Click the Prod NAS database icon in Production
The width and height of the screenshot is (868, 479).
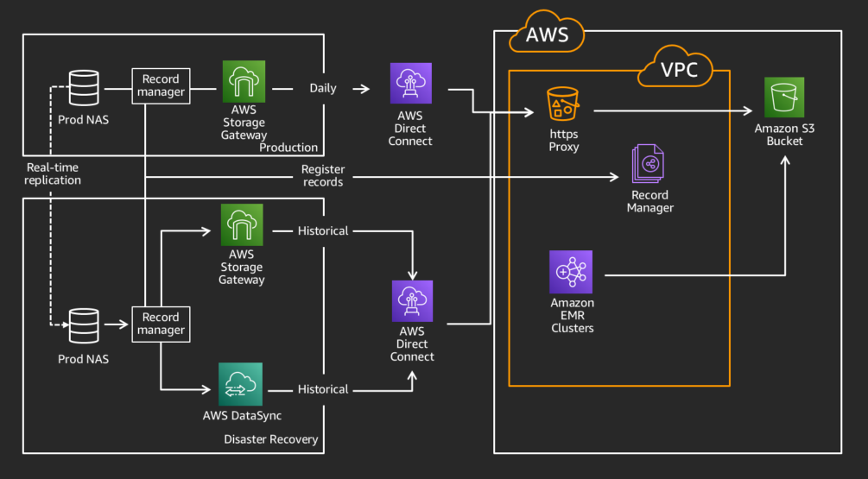(x=84, y=87)
